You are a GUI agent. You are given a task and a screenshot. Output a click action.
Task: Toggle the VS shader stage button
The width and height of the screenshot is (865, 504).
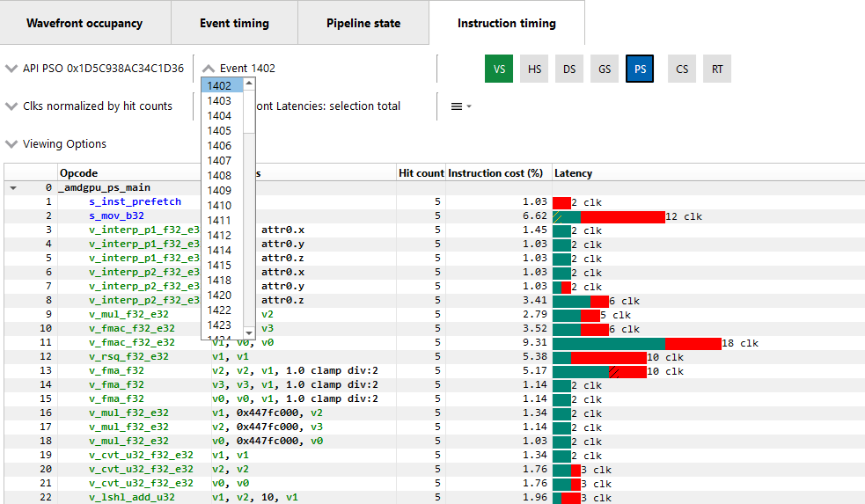click(x=498, y=69)
